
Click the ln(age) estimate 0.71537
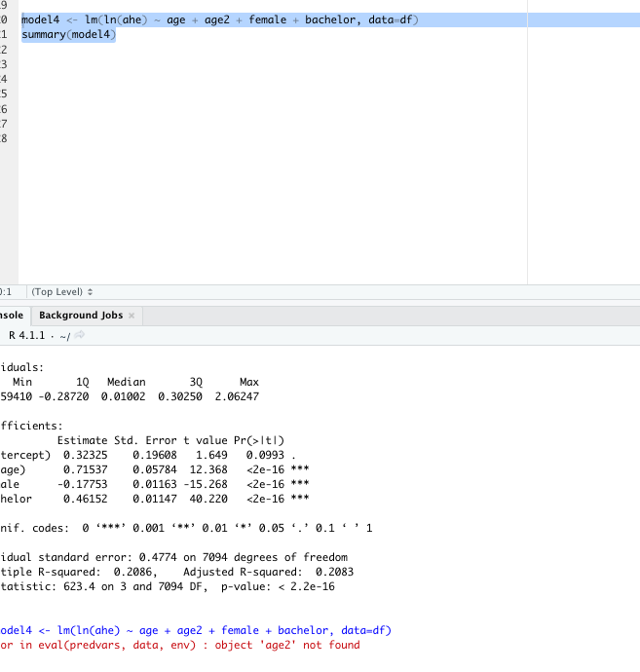click(x=86, y=469)
